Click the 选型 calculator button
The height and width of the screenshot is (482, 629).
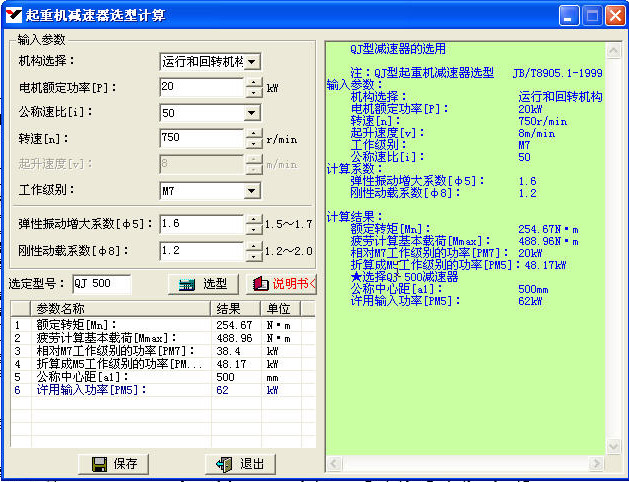[x=202, y=285]
